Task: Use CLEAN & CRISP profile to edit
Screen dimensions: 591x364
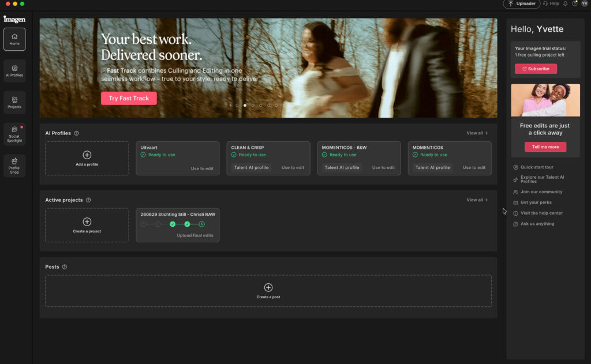Action: [293, 168]
